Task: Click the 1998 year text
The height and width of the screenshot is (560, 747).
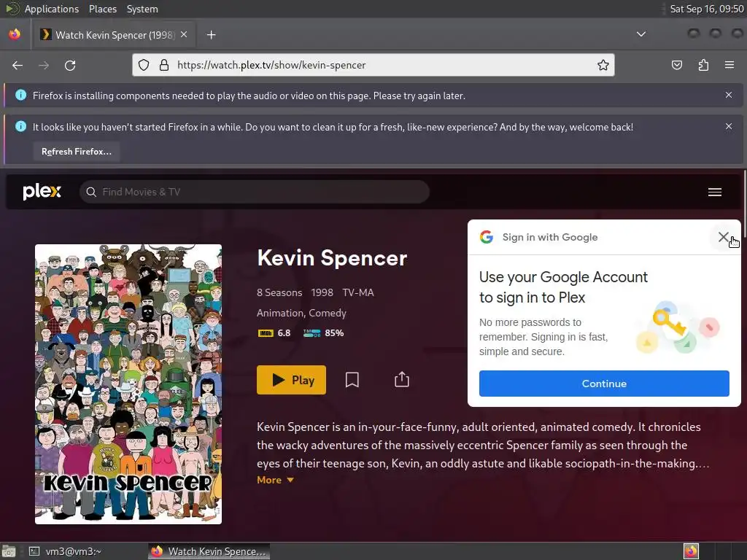Action: [322, 292]
